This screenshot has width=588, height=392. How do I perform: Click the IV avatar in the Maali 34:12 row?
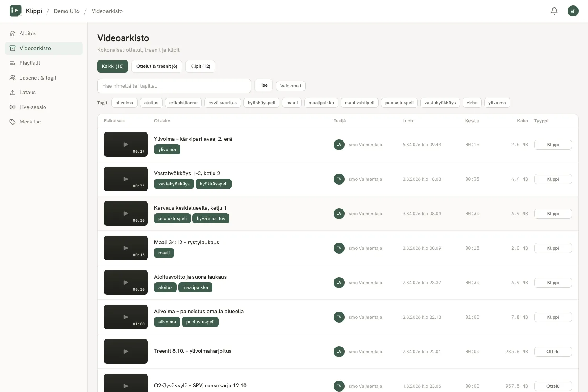pos(339,248)
